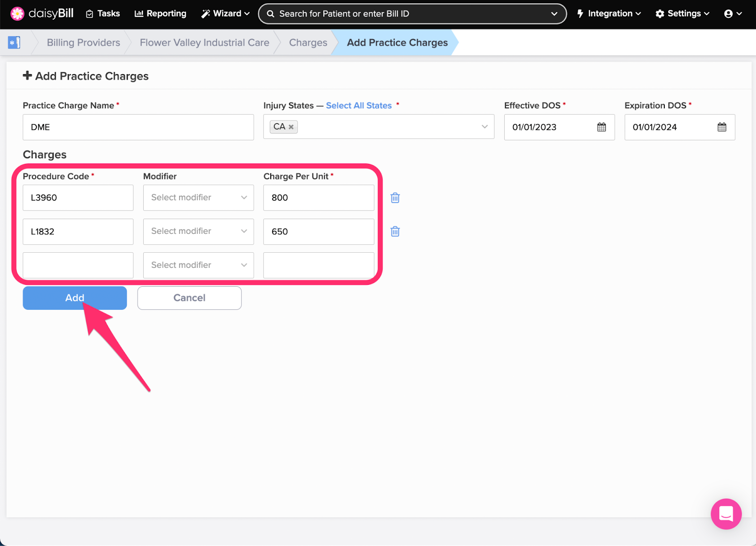Click the Expiration DOS date field

tap(680, 127)
